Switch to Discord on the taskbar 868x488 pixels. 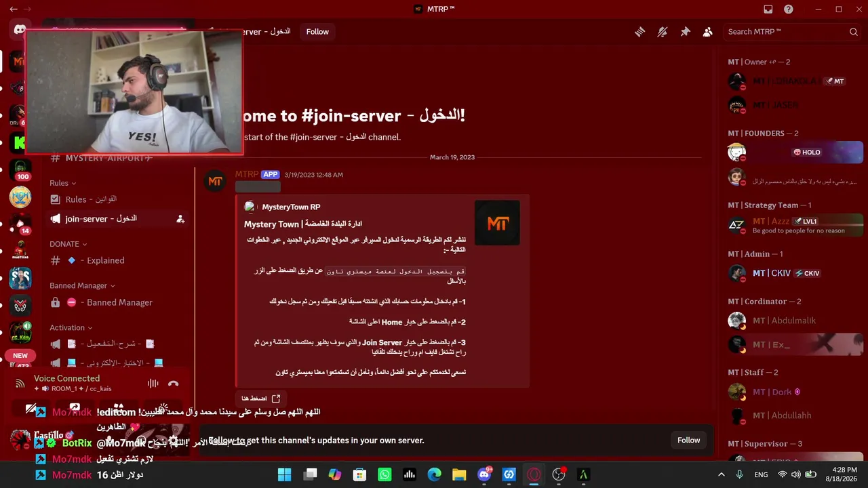pos(485,474)
